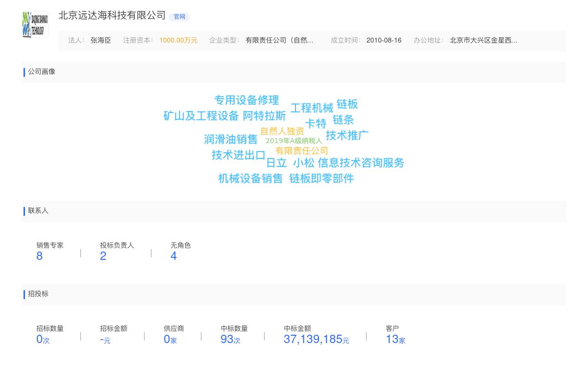588x368 pixels.
Task: Click word cloud tag 矿山及工程设备
Action: coord(201,116)
